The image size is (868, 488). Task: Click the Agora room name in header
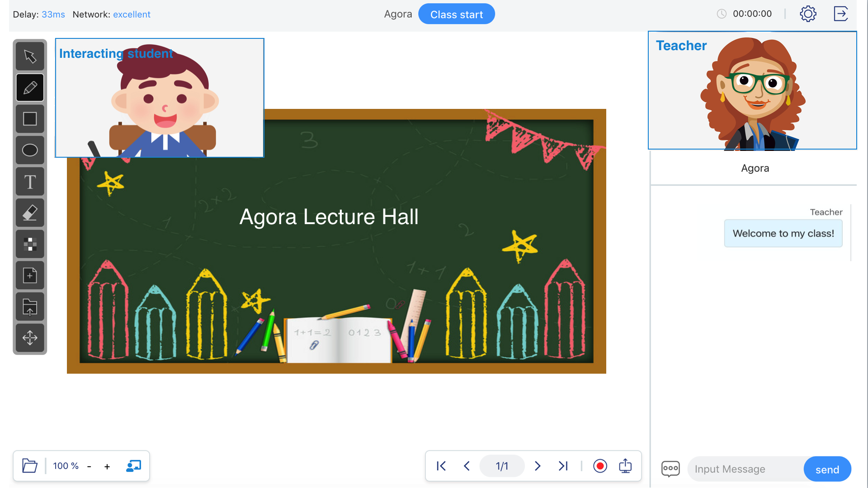point(398,14)
